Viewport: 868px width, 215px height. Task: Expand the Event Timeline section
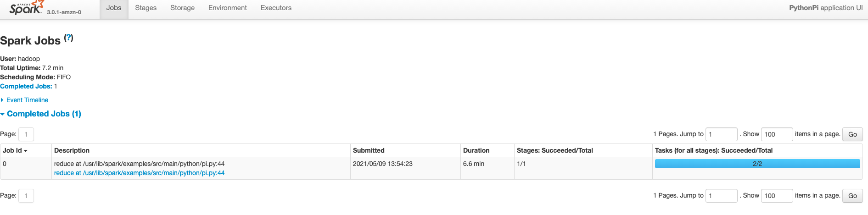point(27,100)
